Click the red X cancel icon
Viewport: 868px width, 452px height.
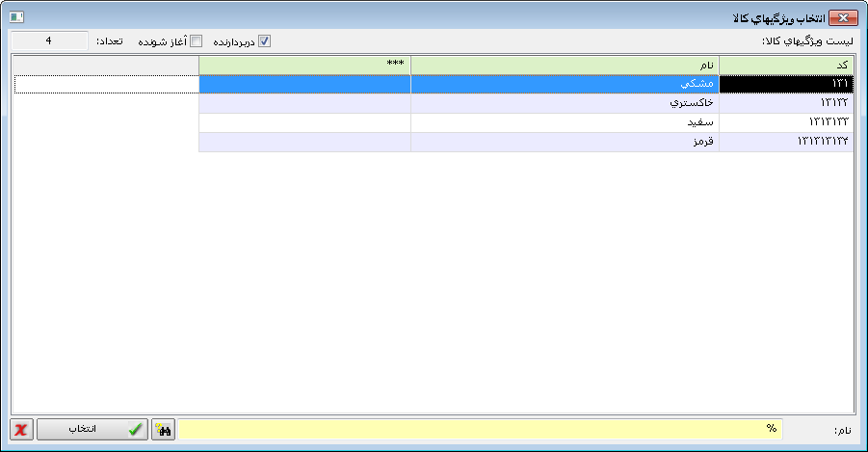click(21, 430)
